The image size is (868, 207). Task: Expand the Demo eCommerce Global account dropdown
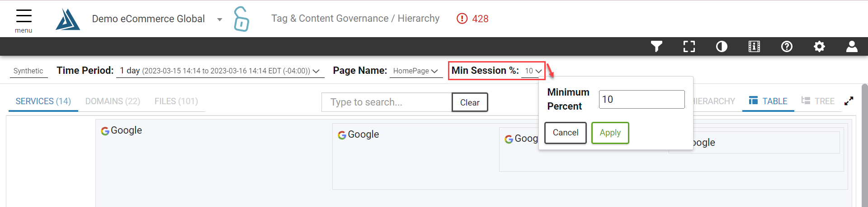tap(220, 19)
